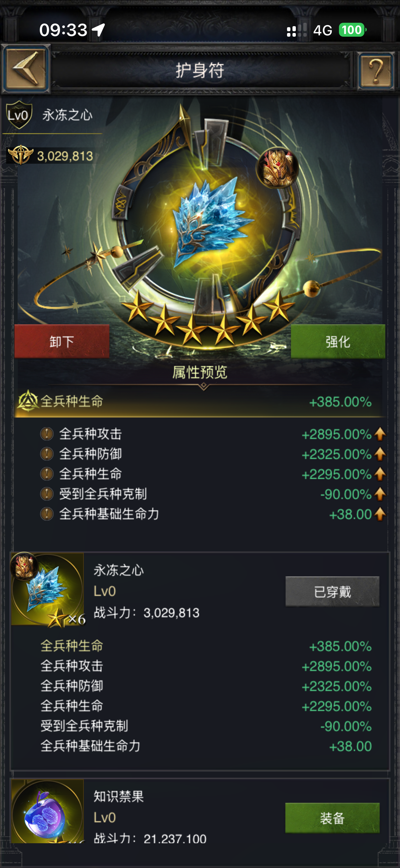Viewport: 400px width, 868px height.
Task: Tap the highlighted 全兵种生命 +385.00% row
Action: pos(200,402)
